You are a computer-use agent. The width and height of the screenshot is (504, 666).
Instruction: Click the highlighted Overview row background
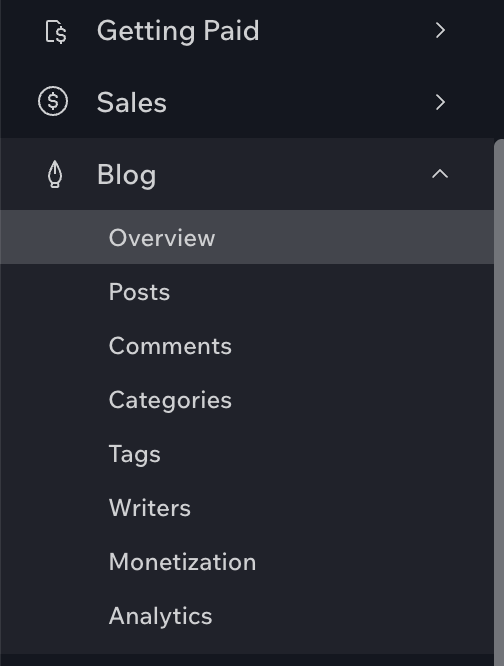pyautogui.click(x=247, y=237)
